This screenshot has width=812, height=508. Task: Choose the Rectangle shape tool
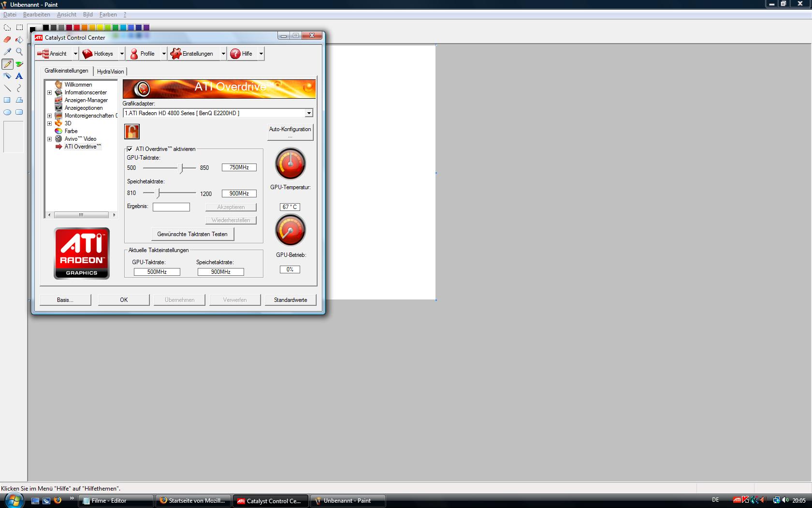(x=7, y=100)
